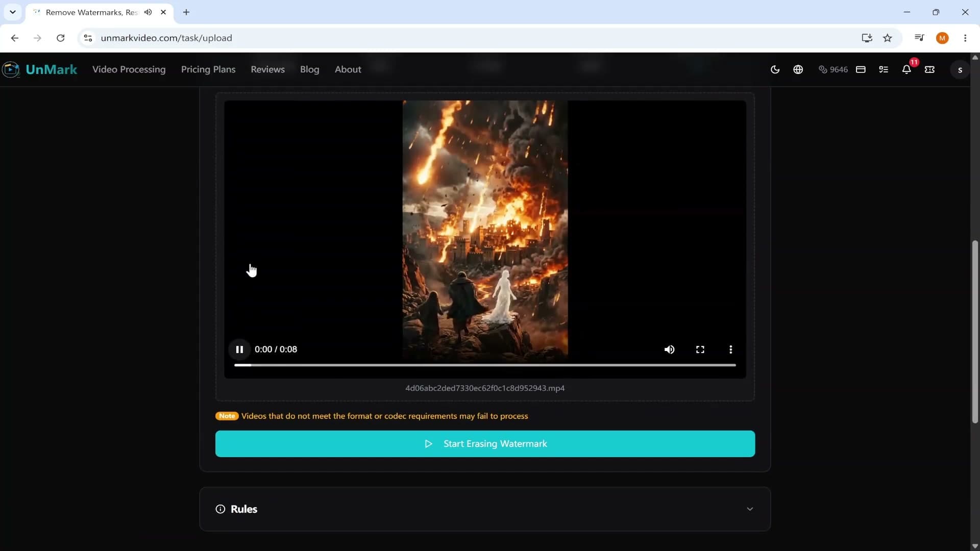The width and height of the screenshot is (980, 551).
Task: Click the file name 4d06abc2ded7330ec62f0c1c8d952943.mp4
Action: (x=485, y=388)
